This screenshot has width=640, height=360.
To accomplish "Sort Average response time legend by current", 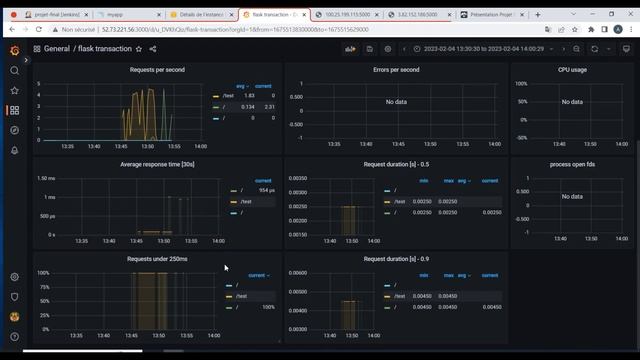I will pos(263,181).
